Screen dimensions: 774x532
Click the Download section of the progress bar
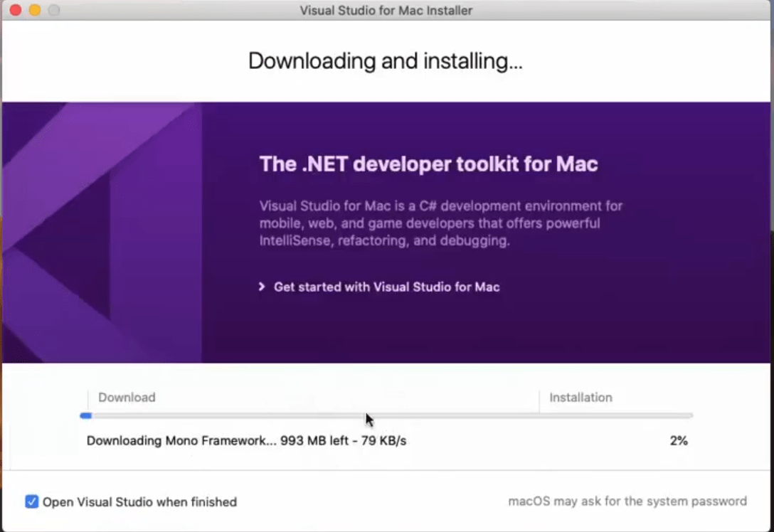tap(313, 415)
